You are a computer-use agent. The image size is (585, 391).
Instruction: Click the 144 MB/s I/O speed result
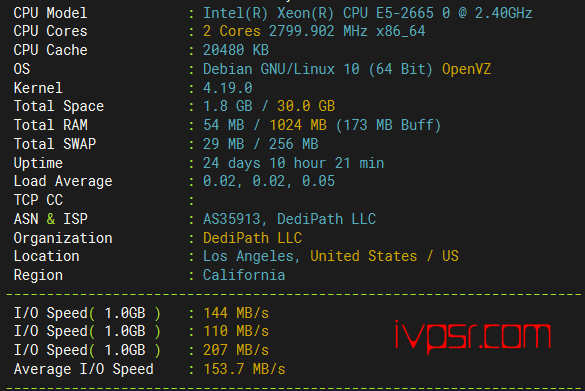click(x=236, y=313)
